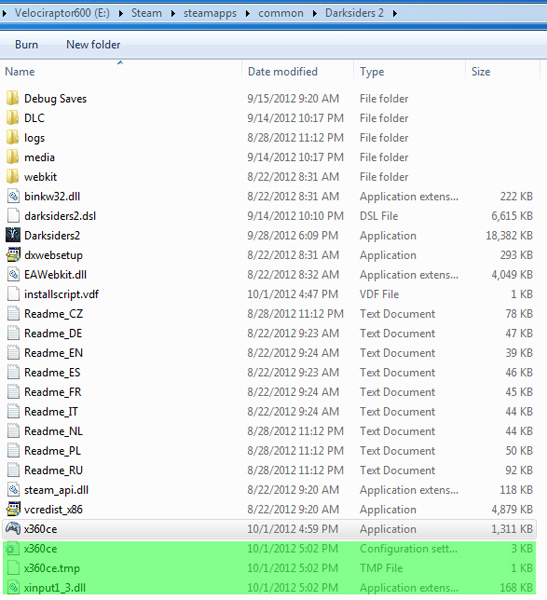Select the media folder icon
This screenshot has width=547, height=600.
pos(13,157)
